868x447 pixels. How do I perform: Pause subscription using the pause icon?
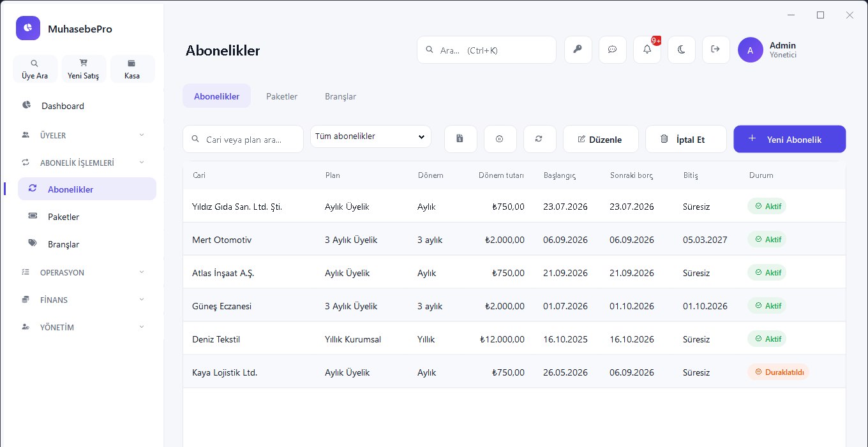500,139
